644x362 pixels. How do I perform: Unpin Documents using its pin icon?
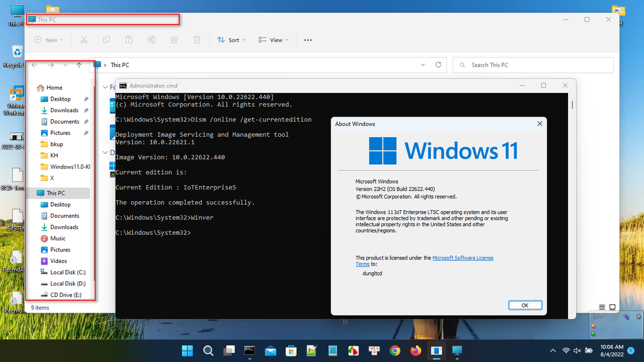click(x=86, y=122)
